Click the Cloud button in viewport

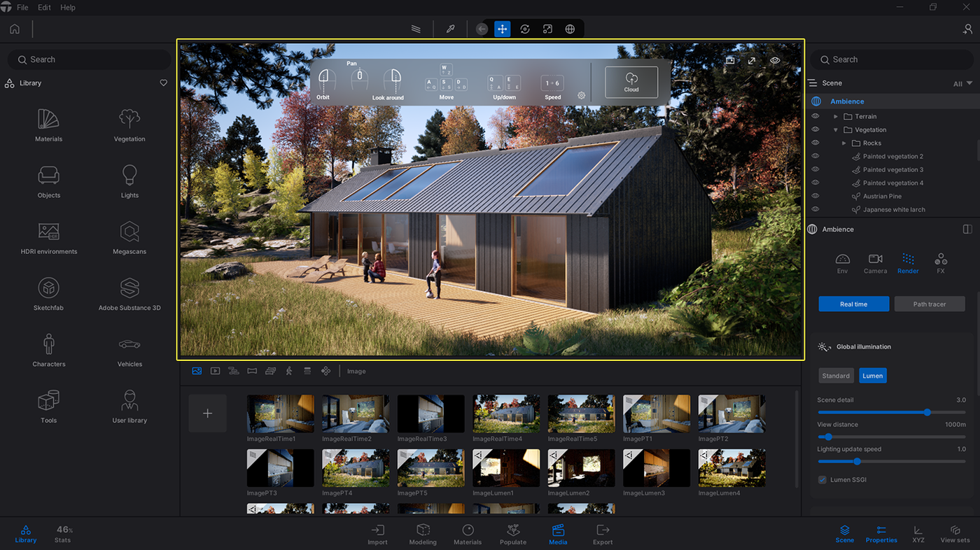point(631,82)
